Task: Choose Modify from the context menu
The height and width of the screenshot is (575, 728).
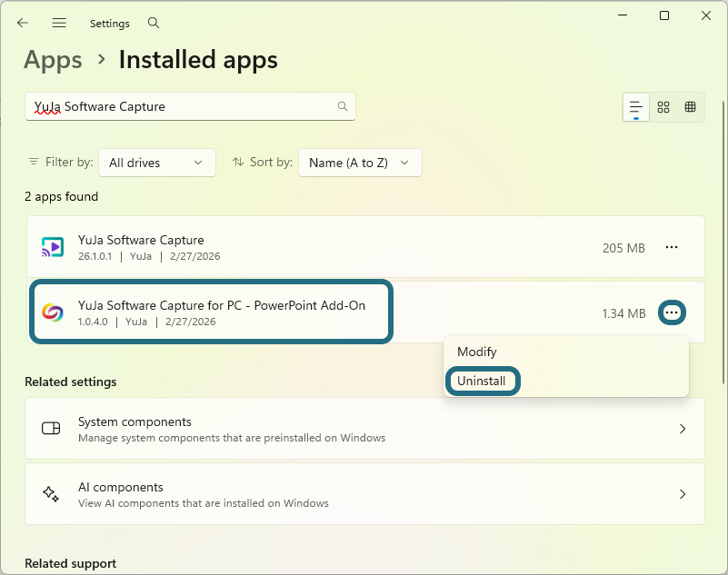Action: tap(477, 352)
